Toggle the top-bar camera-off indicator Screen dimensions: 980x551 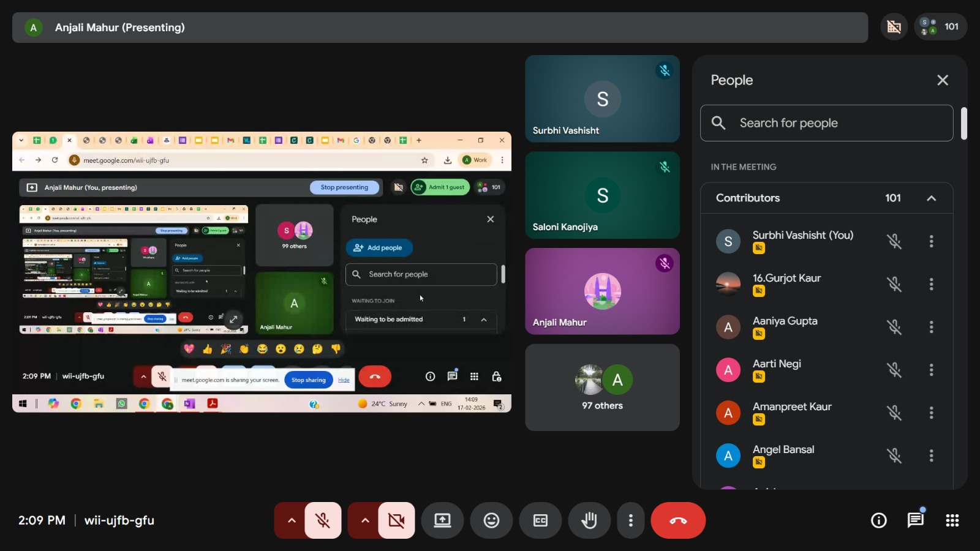894,27
